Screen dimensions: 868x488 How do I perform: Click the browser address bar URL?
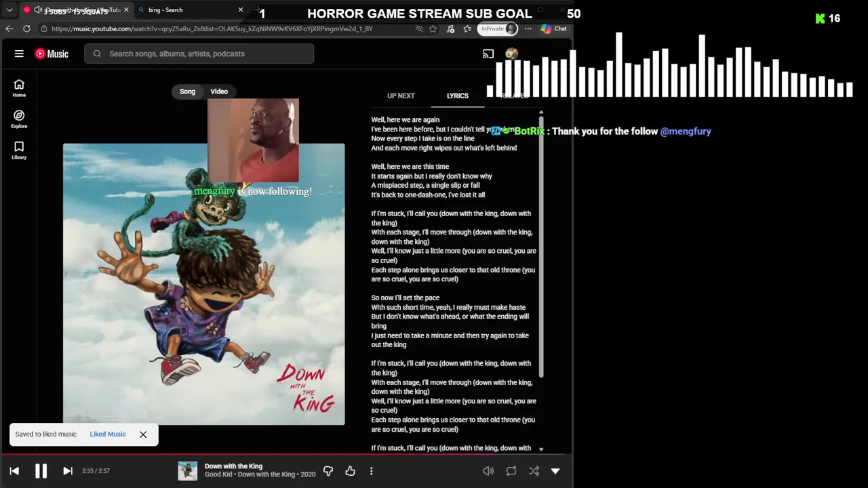(x=212, y=28)
